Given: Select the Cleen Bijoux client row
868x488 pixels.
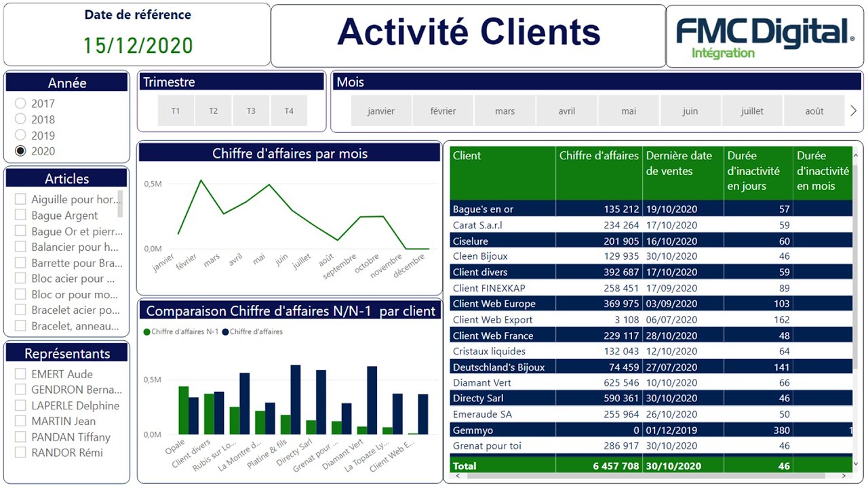Looking at the screenshot, I should click(651, 256).
